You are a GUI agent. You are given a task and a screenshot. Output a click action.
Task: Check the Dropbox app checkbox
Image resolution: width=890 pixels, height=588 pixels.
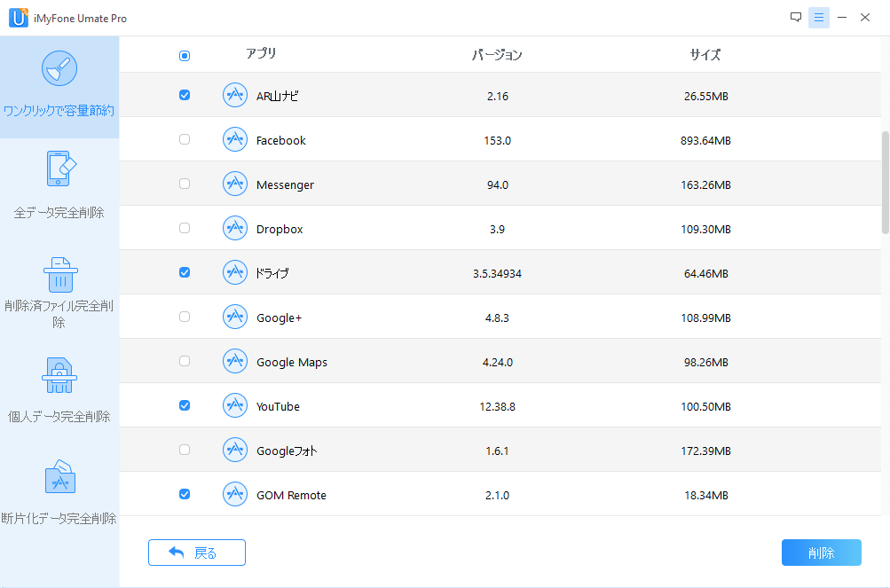point(185,228)
